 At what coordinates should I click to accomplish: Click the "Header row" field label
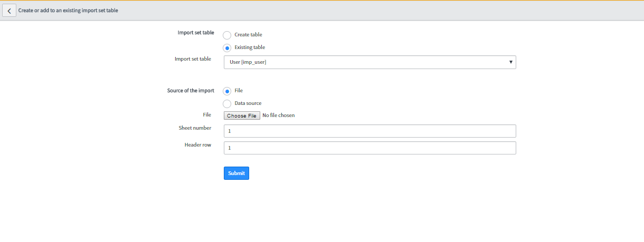197,145
